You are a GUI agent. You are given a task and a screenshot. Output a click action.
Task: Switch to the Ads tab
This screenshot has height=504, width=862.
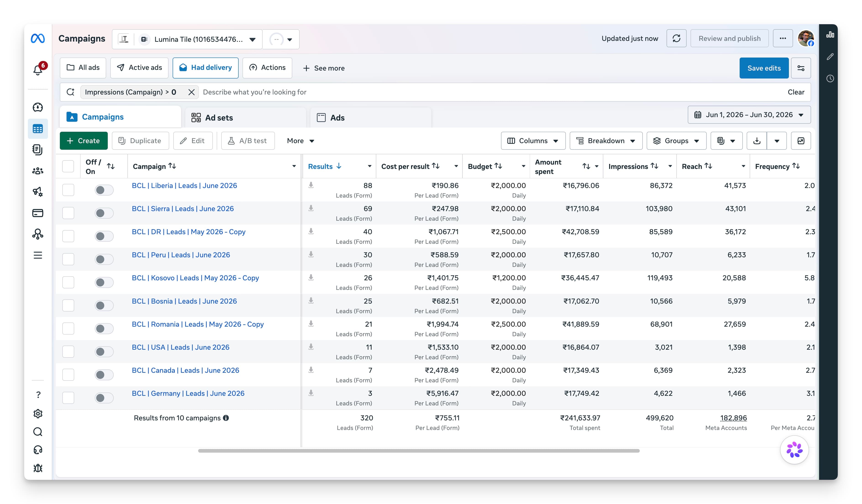(371, 118)
